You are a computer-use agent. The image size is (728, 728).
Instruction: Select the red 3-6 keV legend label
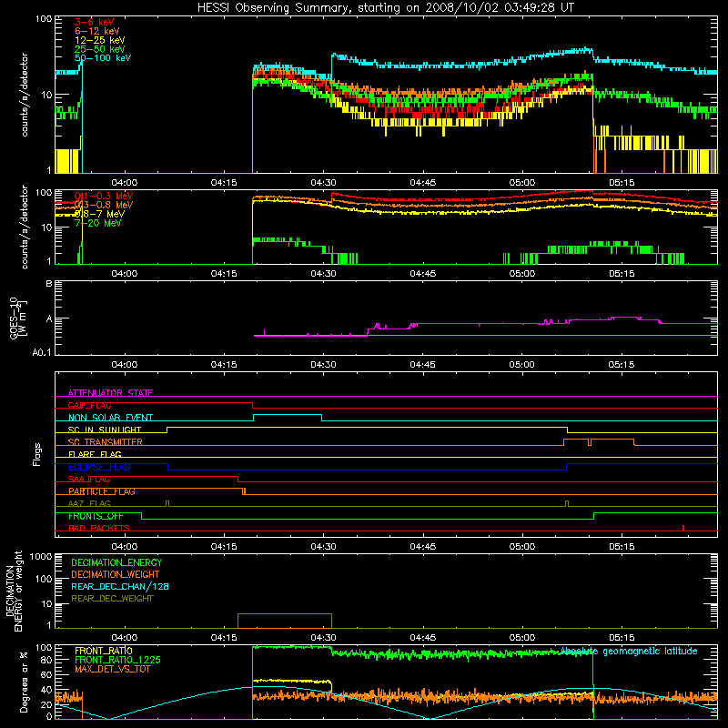click(x=94, y=22)
